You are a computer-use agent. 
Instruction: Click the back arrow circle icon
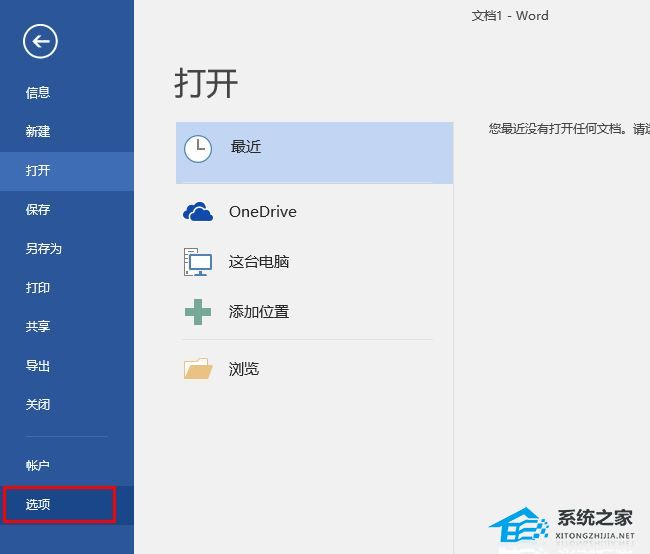click(40, 41)
